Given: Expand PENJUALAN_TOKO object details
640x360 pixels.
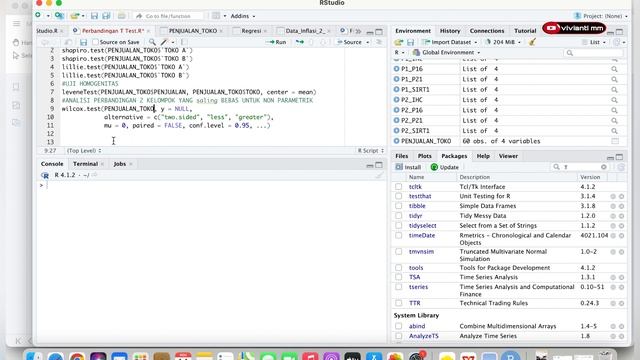Looking at the screenshot, I should pos(396,141).
